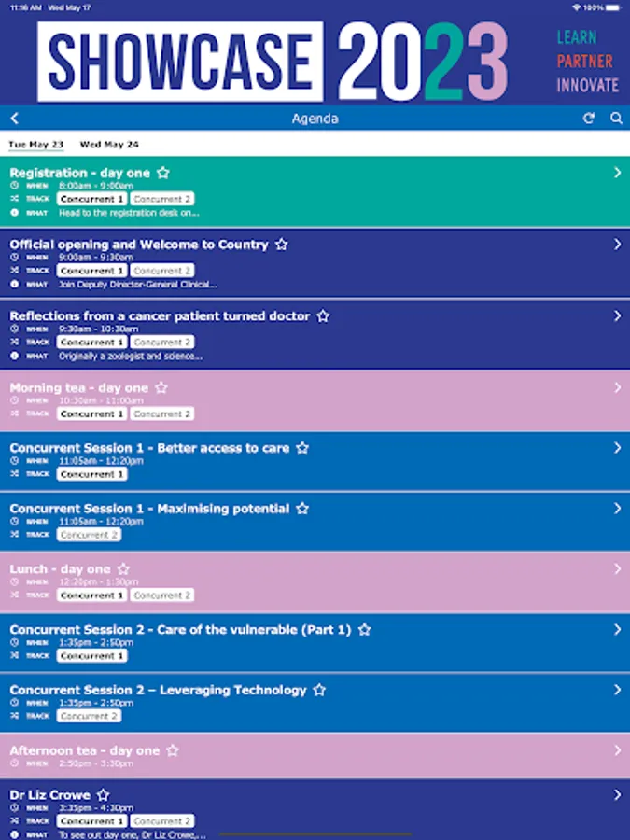The height and width of the screenshot is (840, 630).
Task: Choose Concurrent 2 tag under Official opening
Action: (x=161, y=271)
